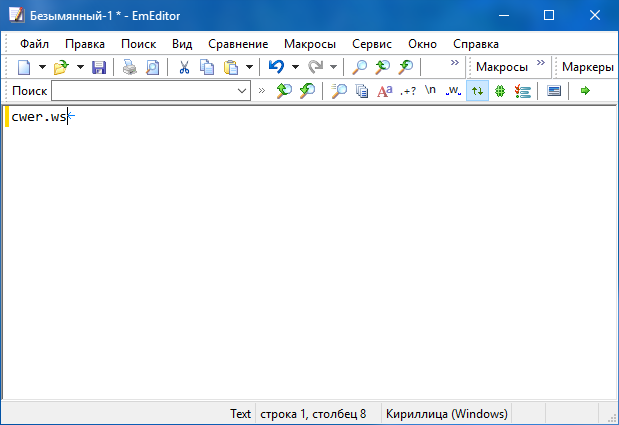
Task: Click the Undo arrow icon
Action: tap(276, 67)
